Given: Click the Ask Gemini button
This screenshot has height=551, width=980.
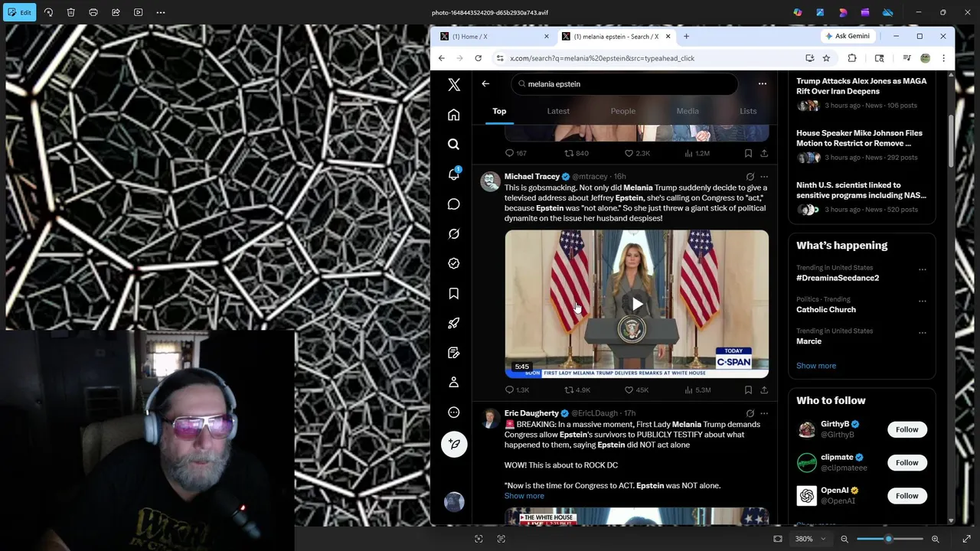Looking at the screenshot, I should pyautogui.click(x=848, y=36).
